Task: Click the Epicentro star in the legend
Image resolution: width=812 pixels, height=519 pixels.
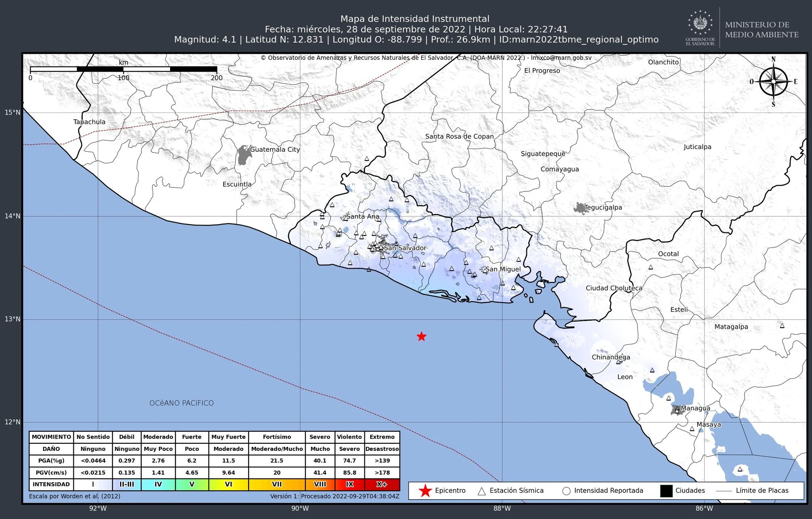Action: coord(425,491)
